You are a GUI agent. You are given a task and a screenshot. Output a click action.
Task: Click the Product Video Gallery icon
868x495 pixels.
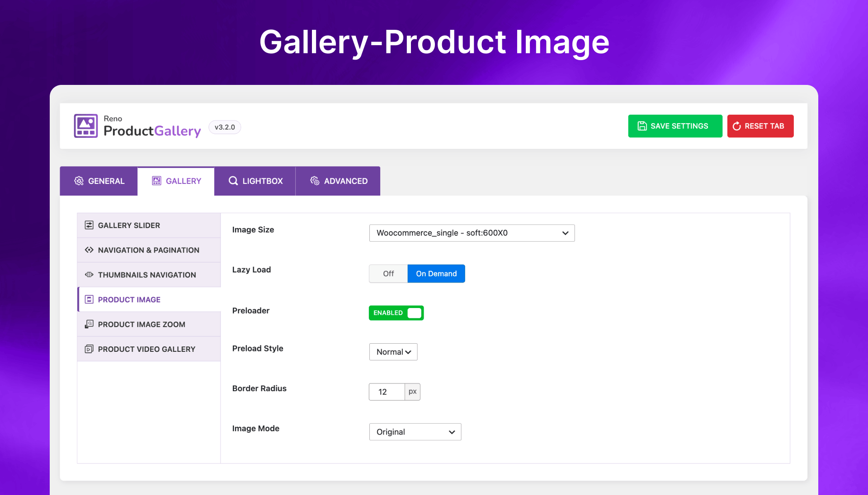(x=89, y=349)
